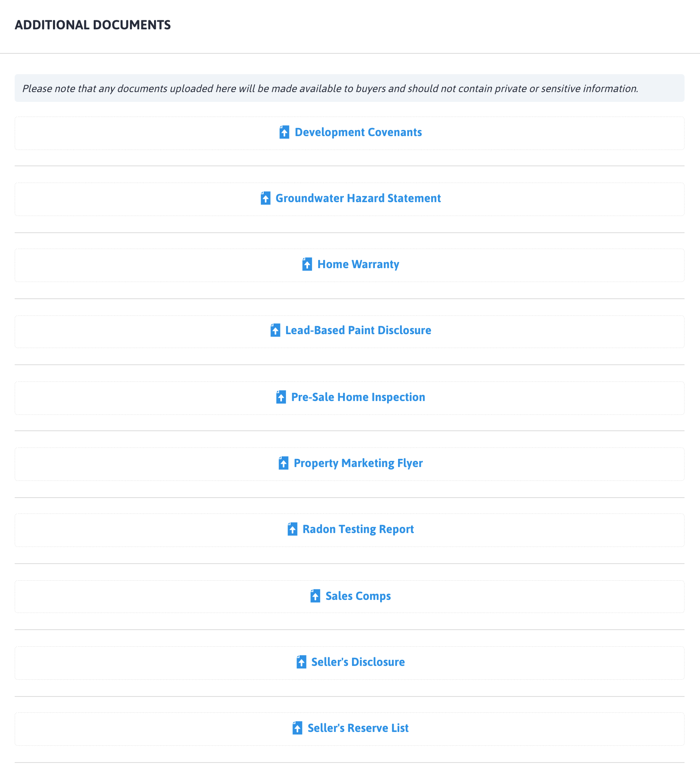700x767 pixels.
Task: Click the upload icon beside Sales Comps
Action: pos(315,597)
